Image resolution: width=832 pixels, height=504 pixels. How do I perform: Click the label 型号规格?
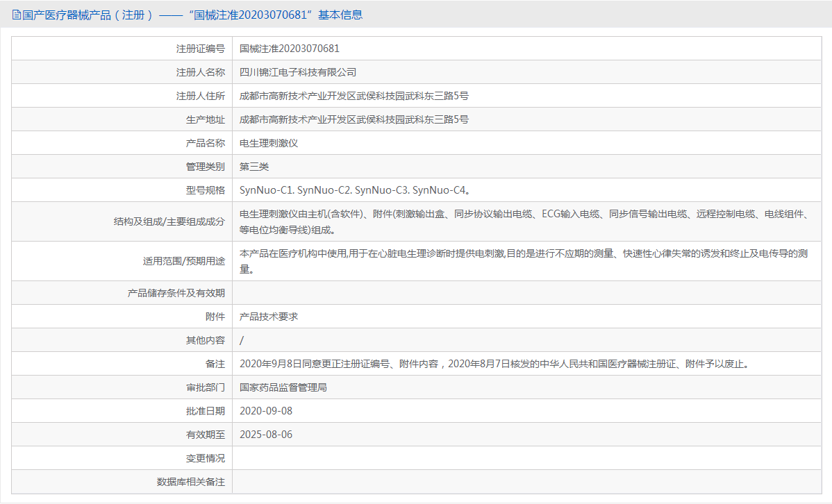coord(206,190)
